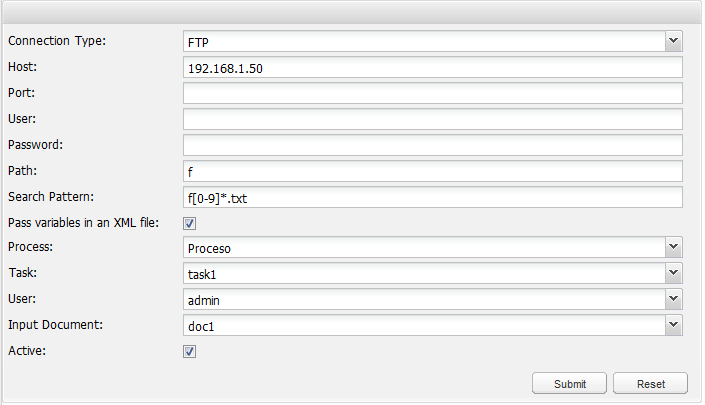Open the Input Document dropdown arrow

point(674,325)
